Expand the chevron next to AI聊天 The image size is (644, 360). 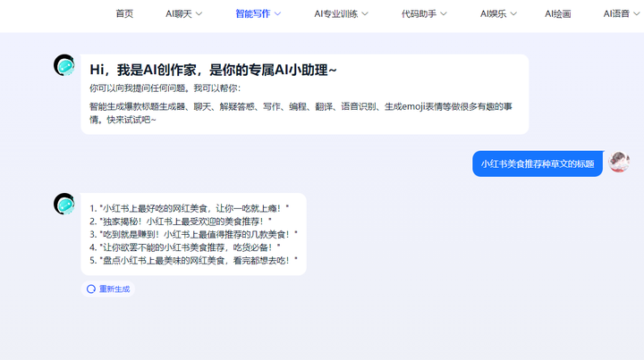(x=199, y=14)
